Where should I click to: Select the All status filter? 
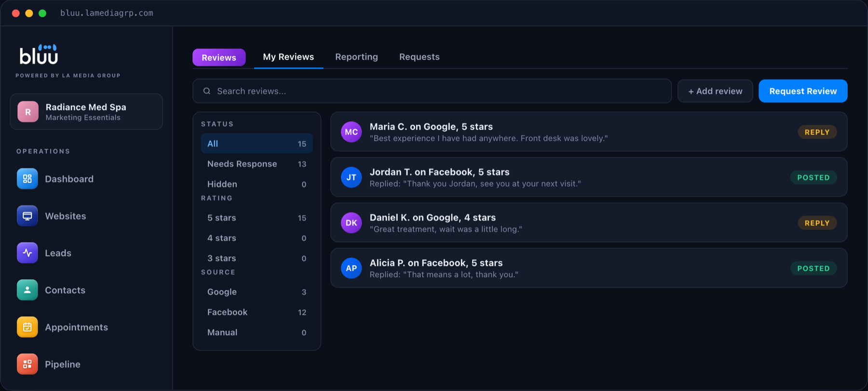257,144
